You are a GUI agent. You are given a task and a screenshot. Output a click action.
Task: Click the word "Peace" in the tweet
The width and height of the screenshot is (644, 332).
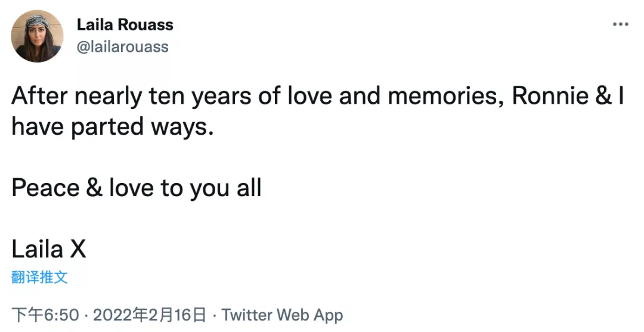coord(45,188)
